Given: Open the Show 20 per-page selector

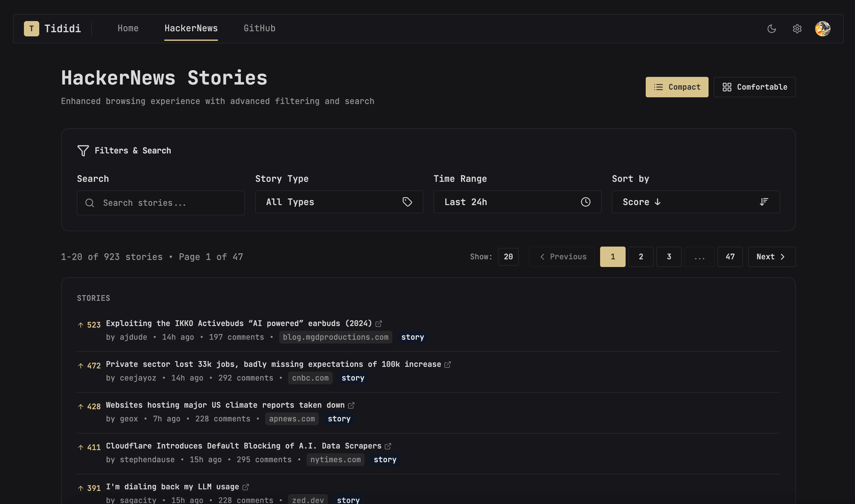Looking at the screenshot, I should coord(508,256).
